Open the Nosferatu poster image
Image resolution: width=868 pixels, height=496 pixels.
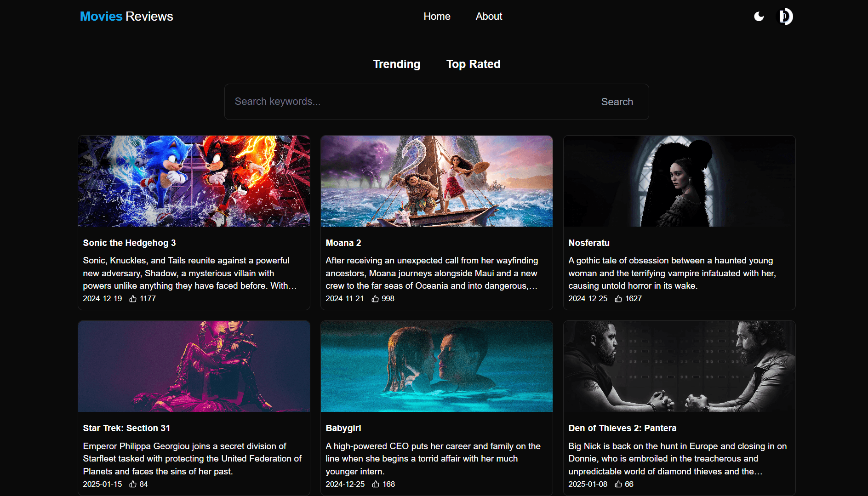point(680,181)
